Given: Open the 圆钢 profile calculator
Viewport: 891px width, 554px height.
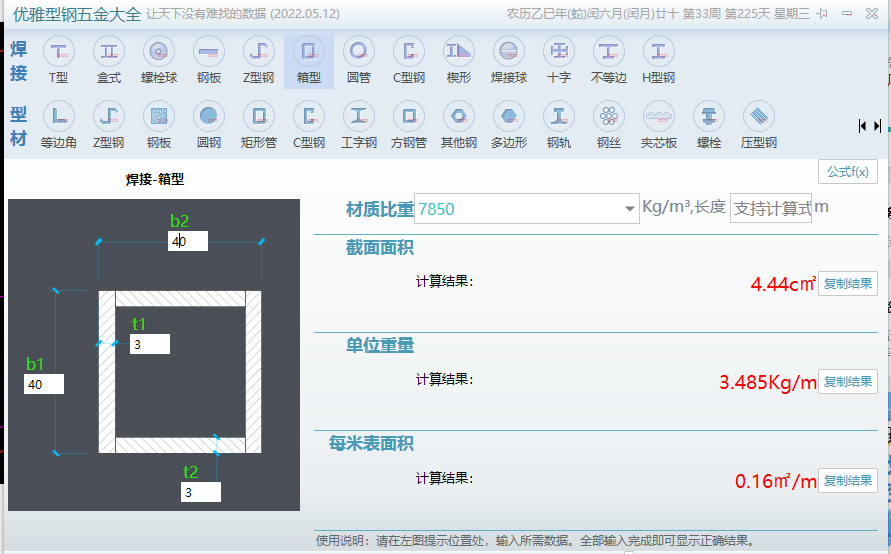Looking at the screenshot, I should [x=209, y=125].
